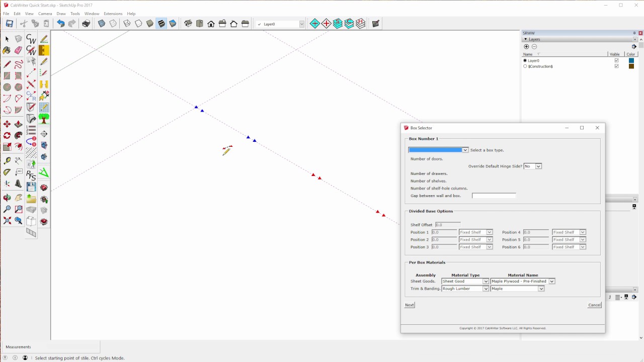
Task: Open the Override Default Hinge Side dropdown
Action: (538, 166)
